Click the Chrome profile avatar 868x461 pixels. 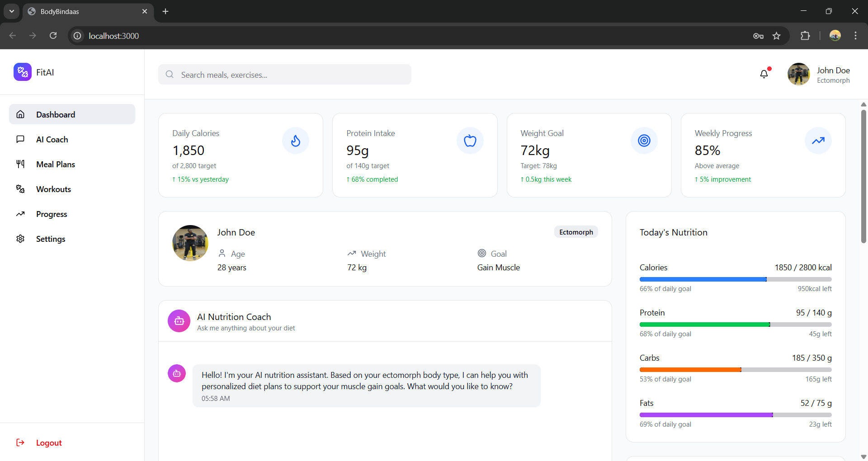pos(835,36)
